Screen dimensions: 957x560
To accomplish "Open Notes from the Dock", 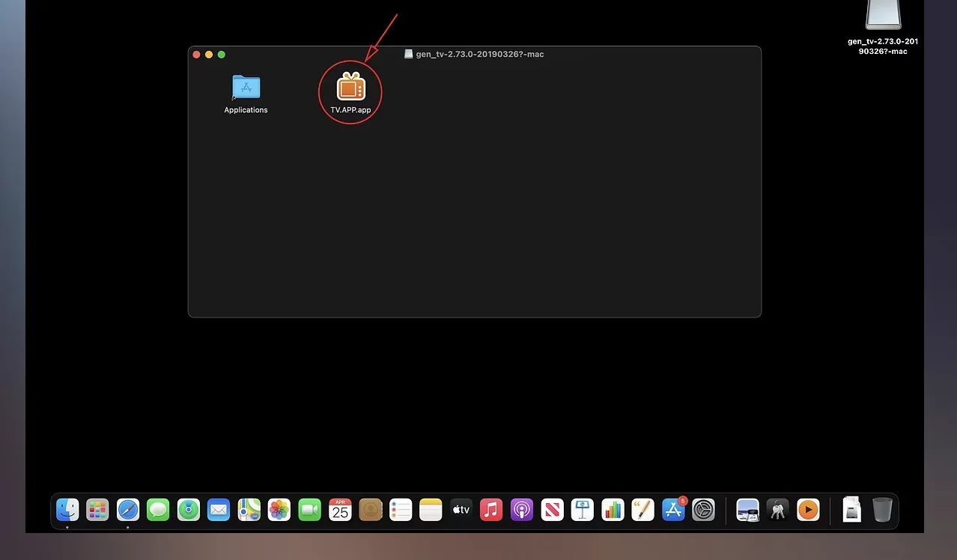I will click(x=431, y=510).
